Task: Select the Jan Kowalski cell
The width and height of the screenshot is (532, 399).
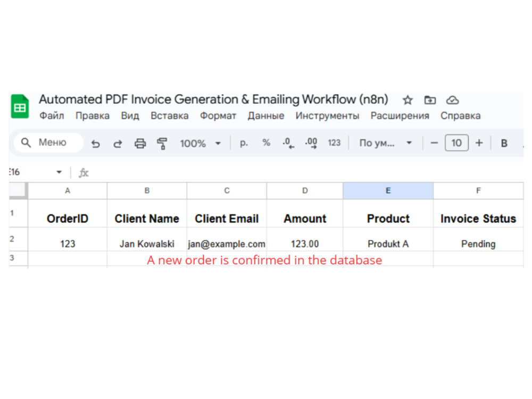Action: point(147,239)
